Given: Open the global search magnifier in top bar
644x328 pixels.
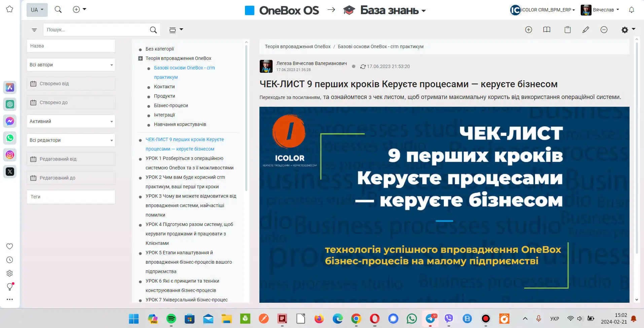Looking at the screenshot, I should click(58, 9).
